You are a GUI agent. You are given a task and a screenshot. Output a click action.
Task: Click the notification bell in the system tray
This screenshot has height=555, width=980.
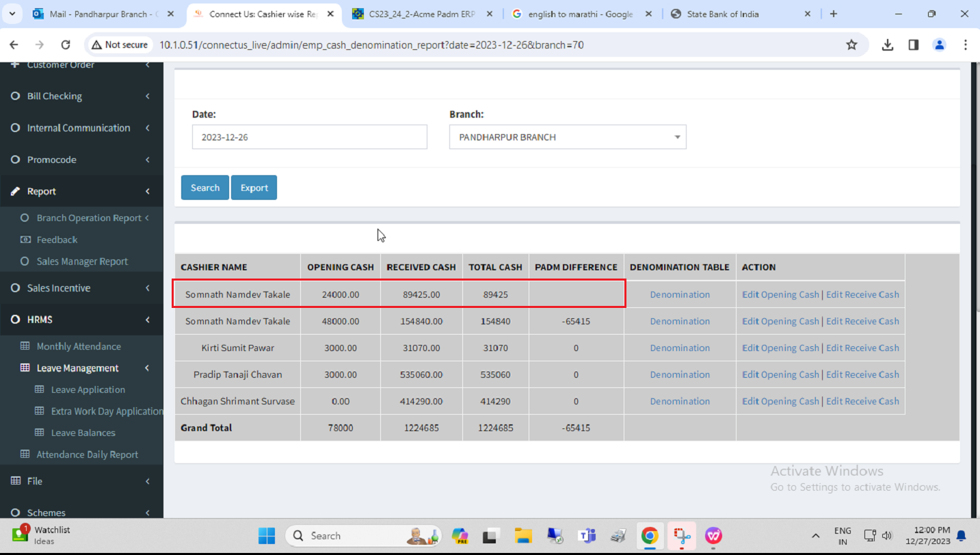(961, 535)
